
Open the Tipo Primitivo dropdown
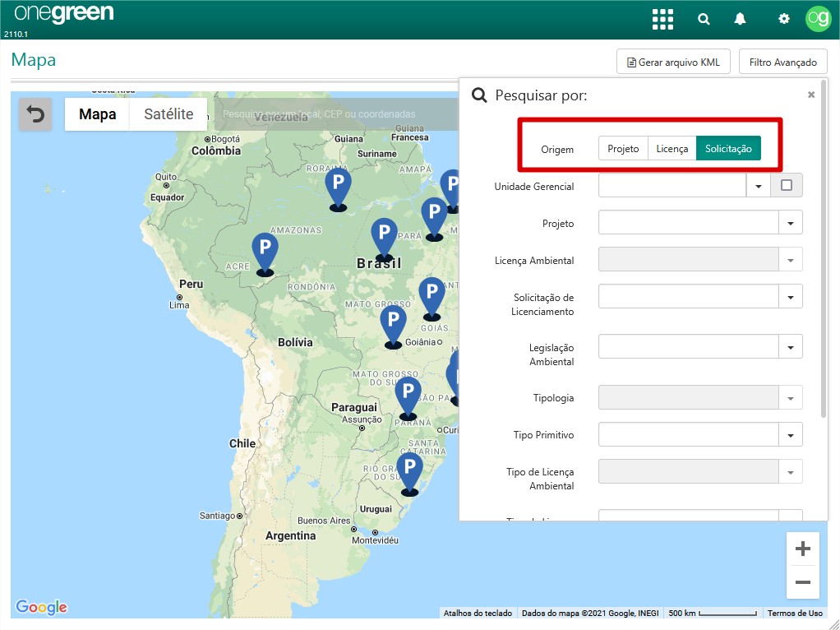[x=700, y=435]
